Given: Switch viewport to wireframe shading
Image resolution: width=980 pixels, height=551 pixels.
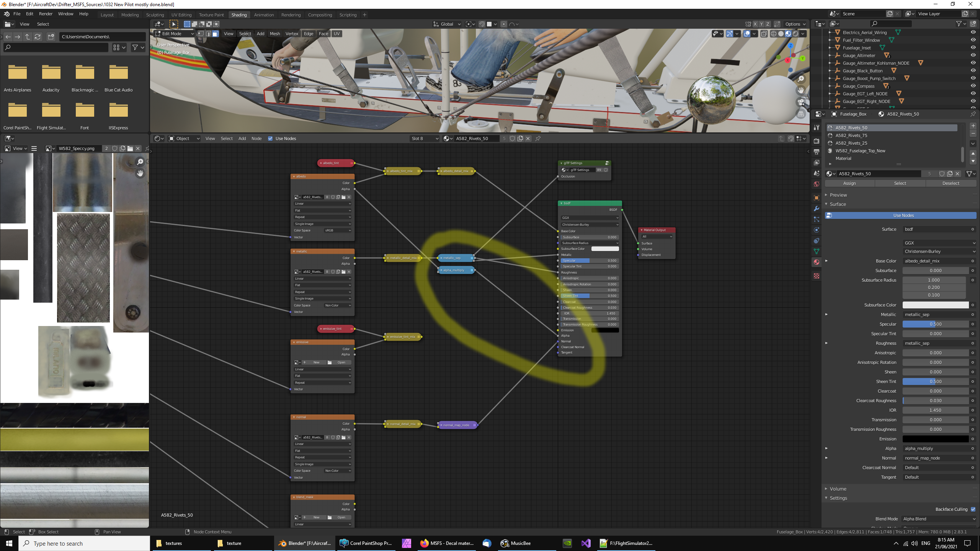Looking at the screenshot, I should (x=774, y=34).
